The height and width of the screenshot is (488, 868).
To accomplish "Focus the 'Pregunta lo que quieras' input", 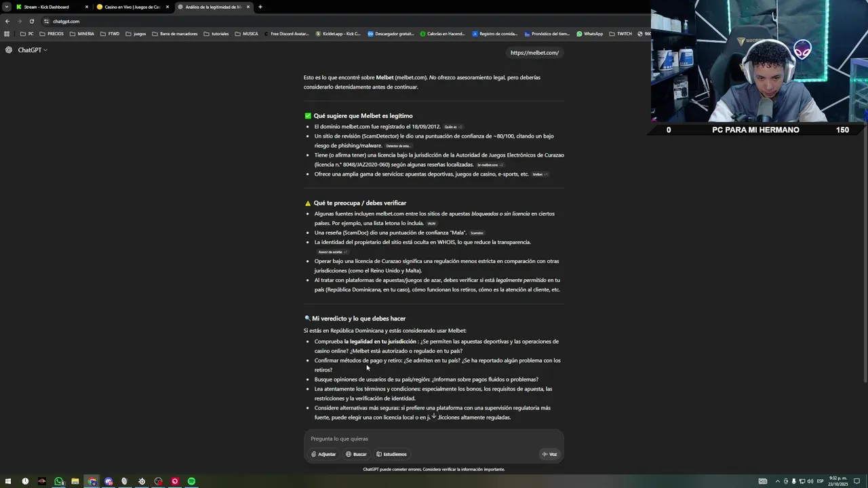I will coord(434,439).
